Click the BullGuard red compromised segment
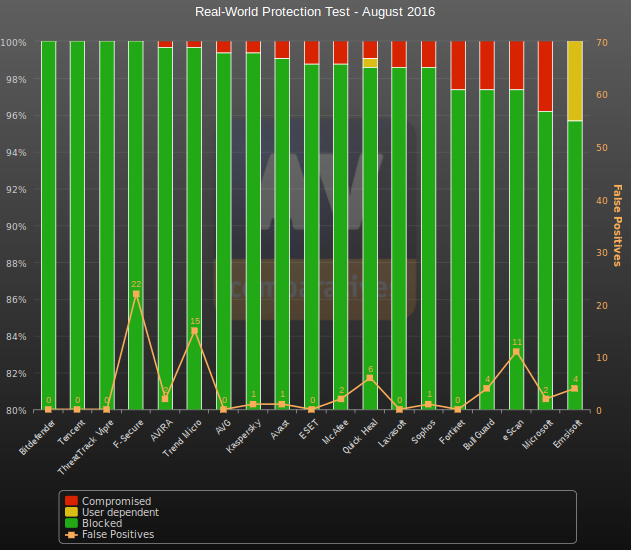The image size is (631, 550). pos(487,65)
